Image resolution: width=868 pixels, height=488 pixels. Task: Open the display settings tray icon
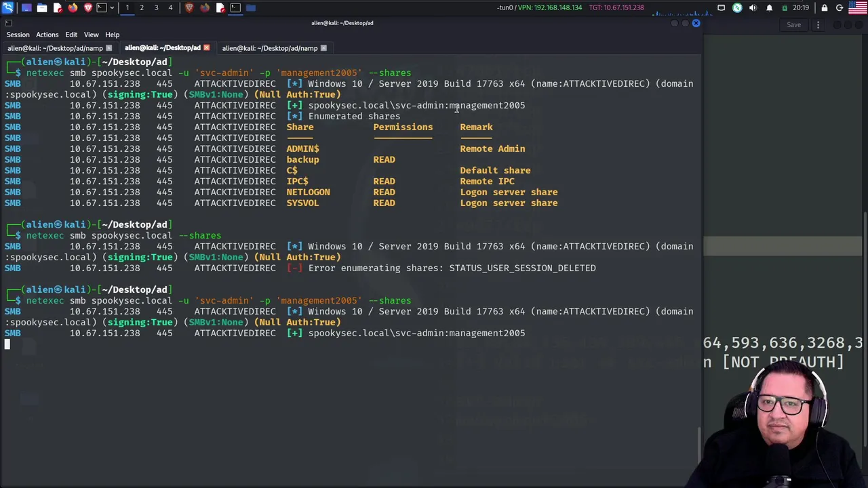722,7
